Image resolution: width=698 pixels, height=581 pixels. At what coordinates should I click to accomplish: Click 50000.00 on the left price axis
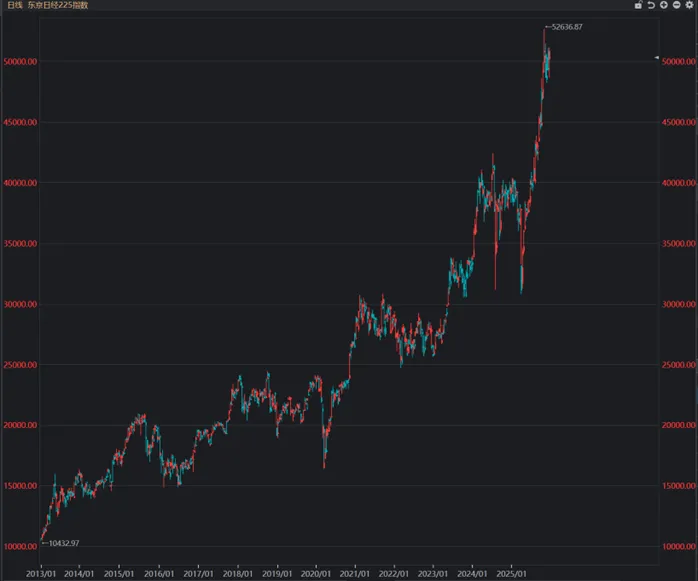20,61
